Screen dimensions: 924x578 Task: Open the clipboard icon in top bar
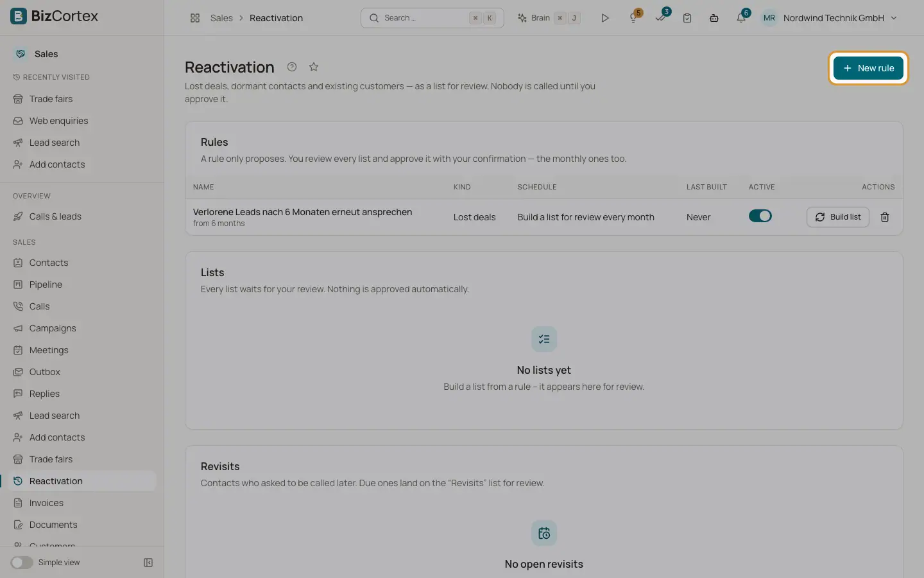point(687,18)
